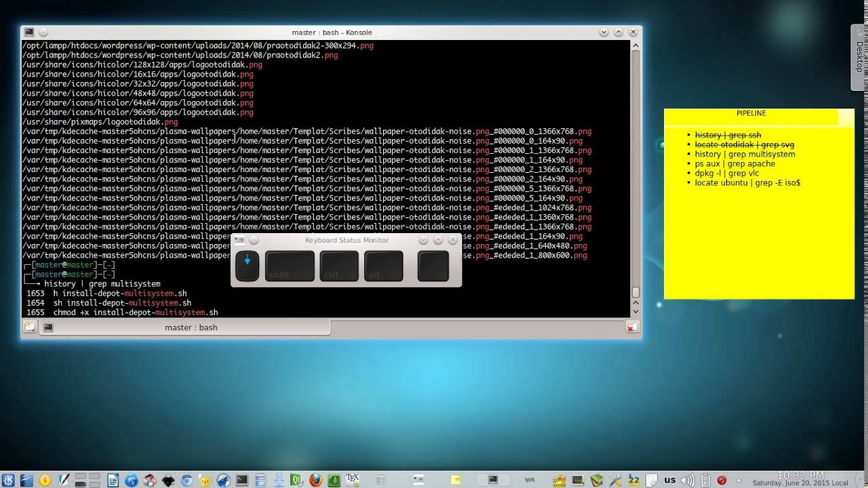This screenshot has height=488, width=868.
Task: Click the red recording icon in tray
Action: pos(722,480)
